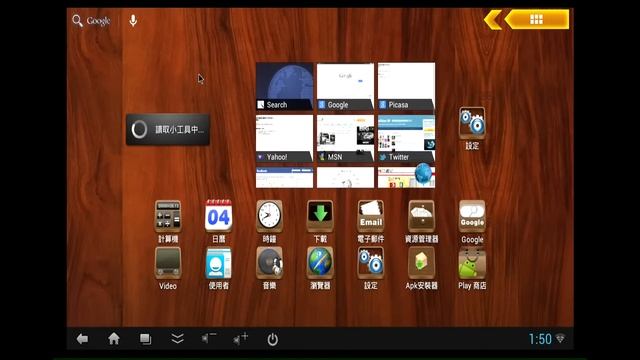
Task: Open the Clock app (時鐘)
Action: 269,216
